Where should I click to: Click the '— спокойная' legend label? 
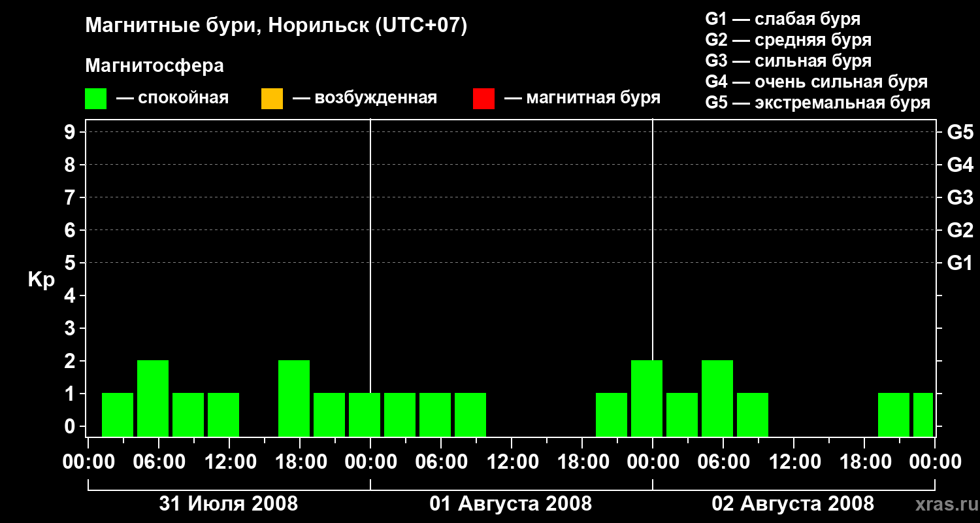(x=172, y=98)
